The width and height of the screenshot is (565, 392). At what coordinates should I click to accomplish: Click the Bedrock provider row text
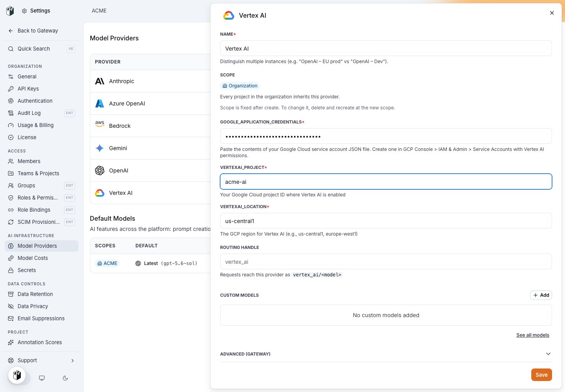(x=120, y=126)
